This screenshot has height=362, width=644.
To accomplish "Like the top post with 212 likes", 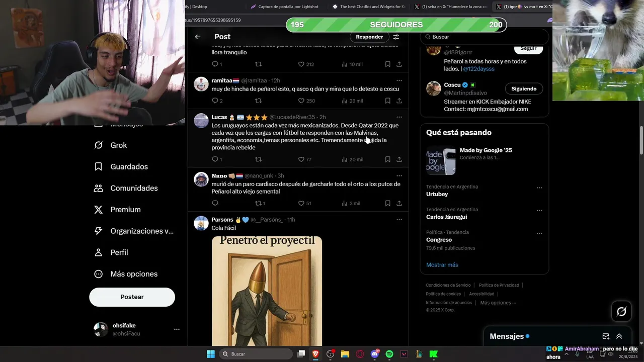I will (306, 64).
